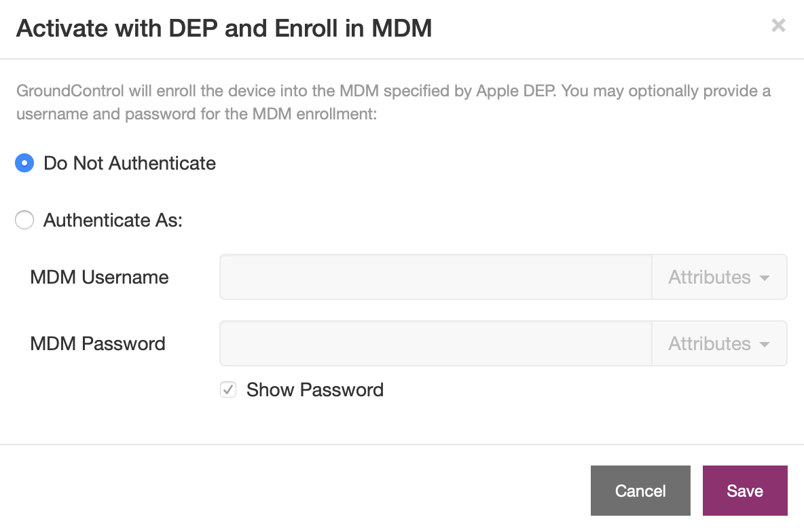Click the caret arrow beside username Attributes
The width and height of the screenshot is (804, 532).
765,278
